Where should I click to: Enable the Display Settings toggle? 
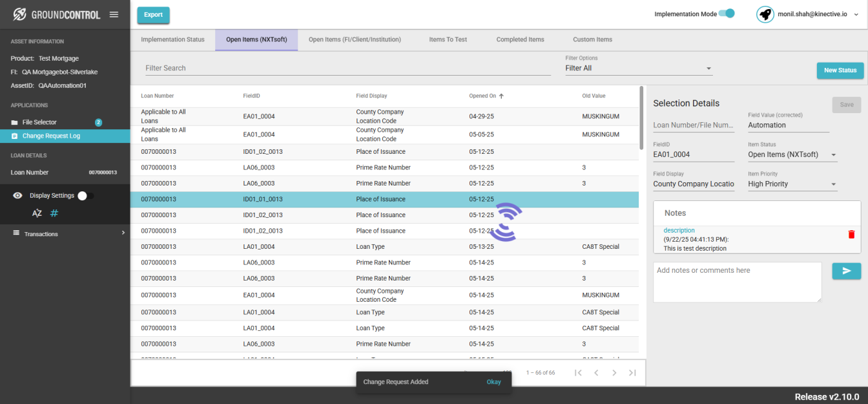click(x=85, y=195)
